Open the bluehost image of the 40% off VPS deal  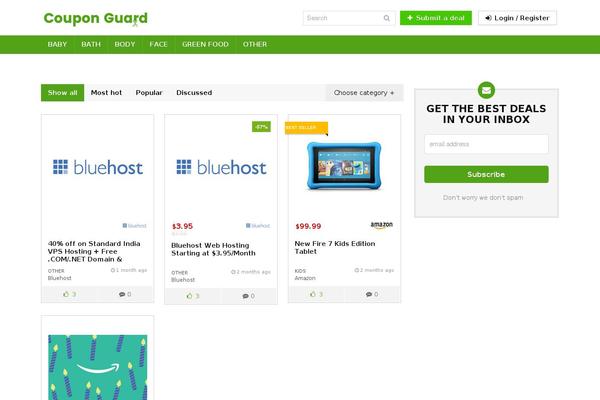point(98,168)
